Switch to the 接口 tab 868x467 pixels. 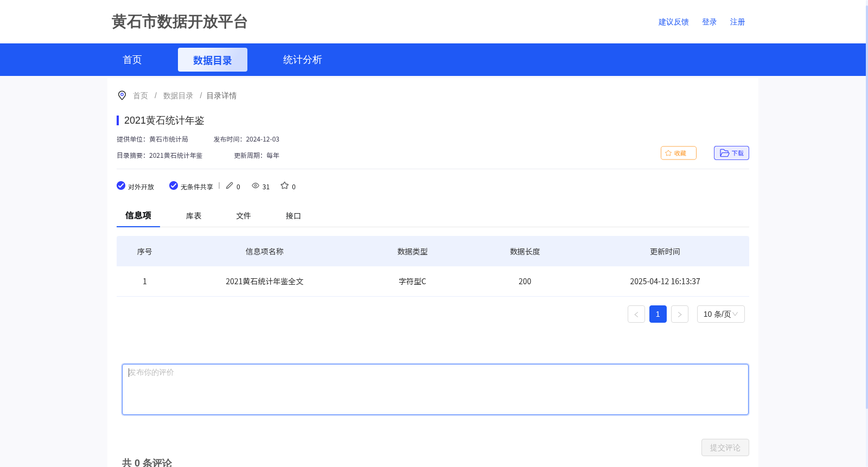[293, 216]
